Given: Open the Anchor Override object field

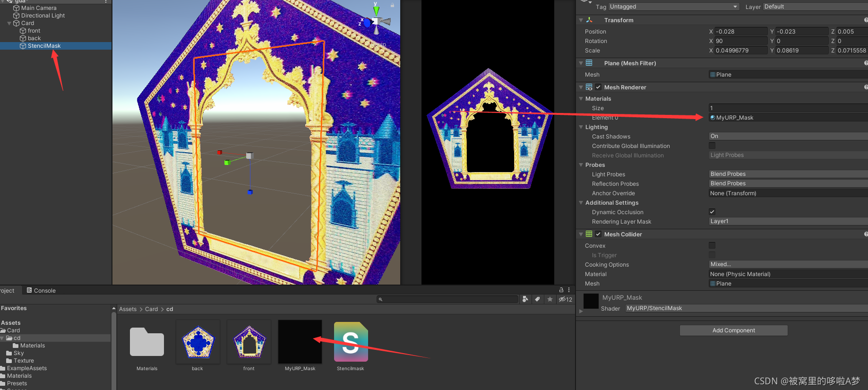Looking at the screenshot, I should [x=788, y=193].
